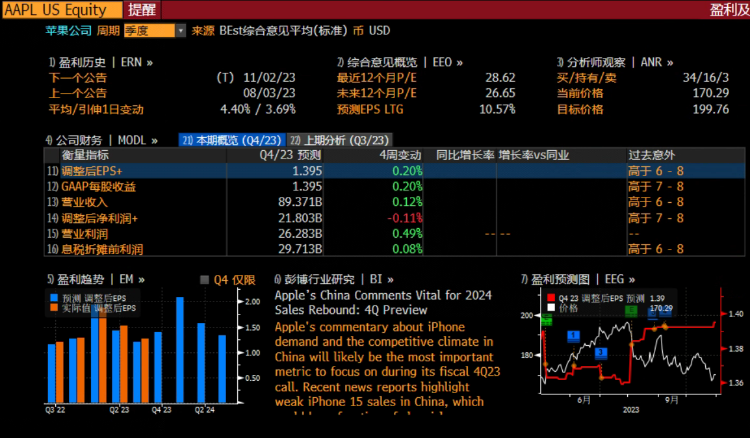Click the tall blue Q1'24 forecast bar
Image resolution: width=750 pixels, height=438 pixels.
click(x=180, y=350)
